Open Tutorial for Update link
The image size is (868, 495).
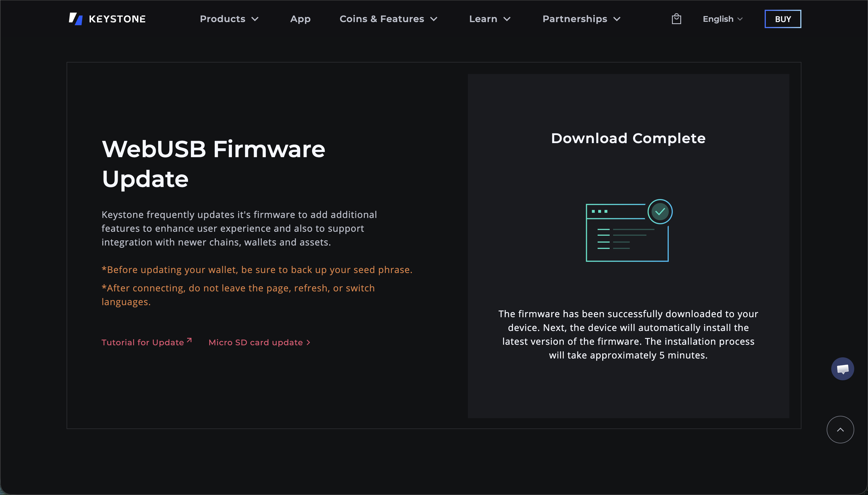(x=147, y=342)
